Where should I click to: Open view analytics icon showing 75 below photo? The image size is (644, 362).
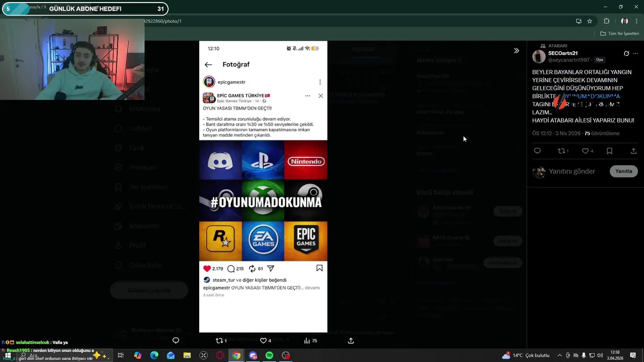(310, 340)
